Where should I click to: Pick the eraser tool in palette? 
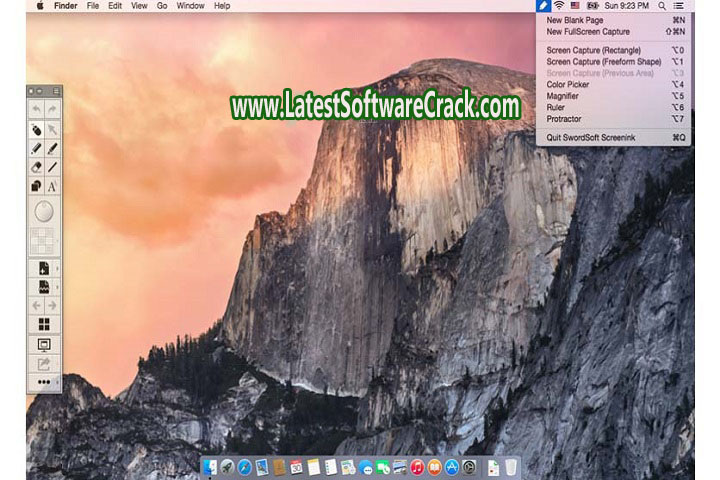[36, 167]
